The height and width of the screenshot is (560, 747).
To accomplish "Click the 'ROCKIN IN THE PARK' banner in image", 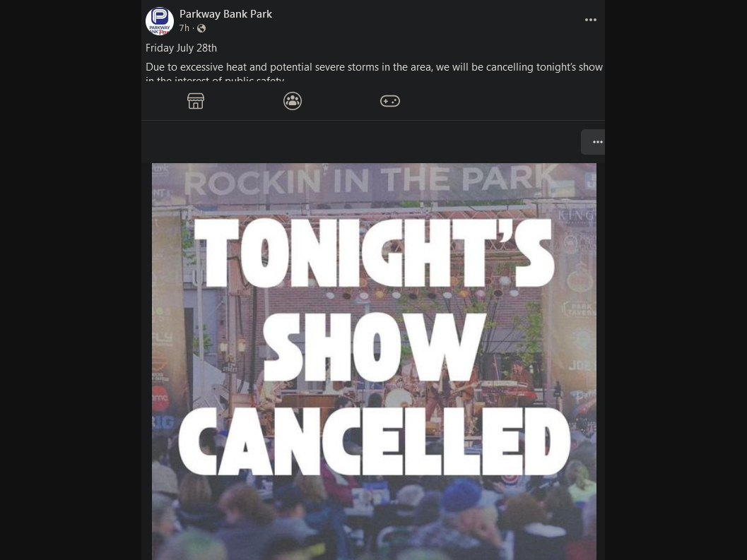I will (x=370, y=181).
